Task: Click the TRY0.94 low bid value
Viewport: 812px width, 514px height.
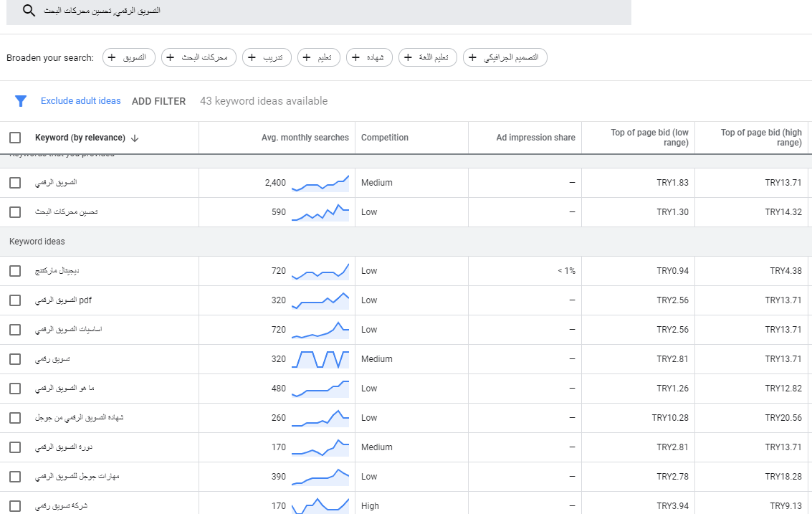Action: pyautogui.click(x=673, y=270)
